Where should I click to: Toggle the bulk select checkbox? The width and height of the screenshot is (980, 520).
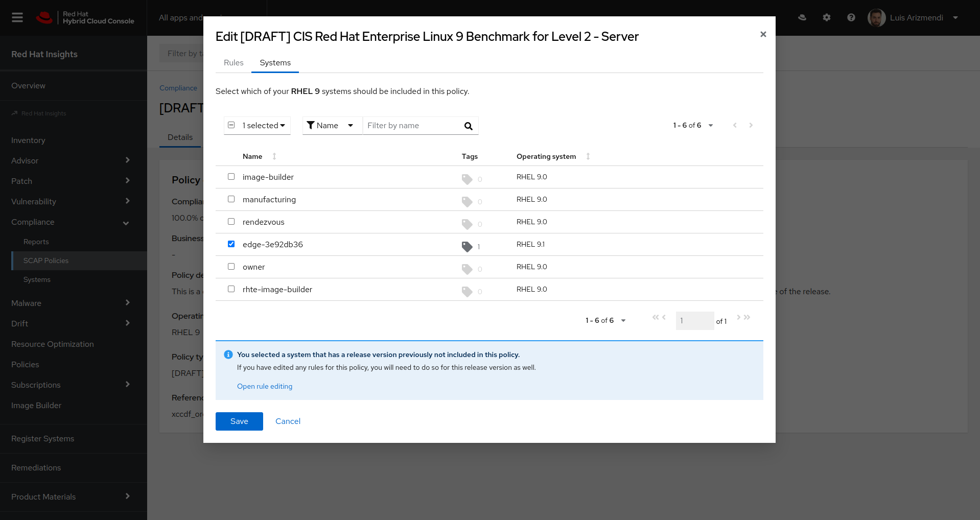pyautogui.click(x=231, y=125)
